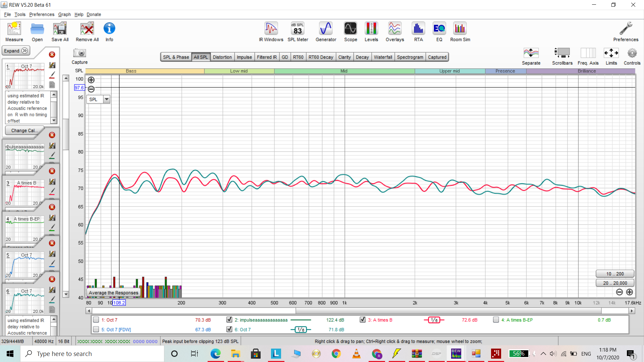Zoom out frequency axis minus button

point(620,292)
